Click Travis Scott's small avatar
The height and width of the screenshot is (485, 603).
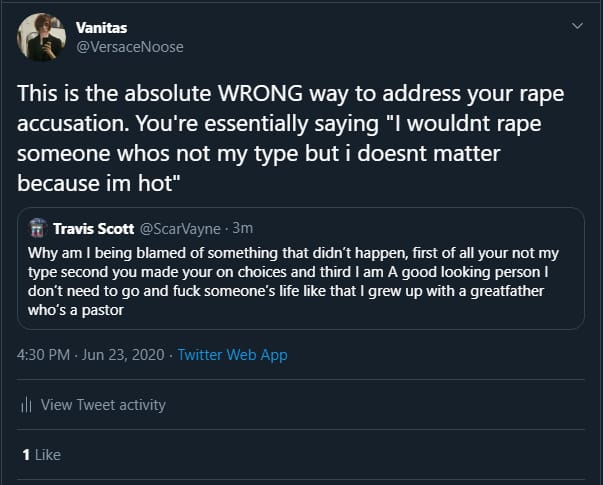tap(39, 227)
